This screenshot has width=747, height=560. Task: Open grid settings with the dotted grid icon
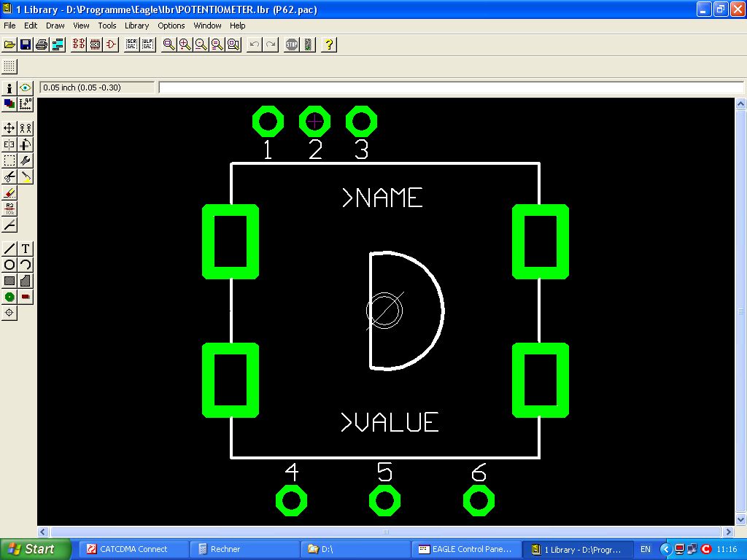[x=9, y=66]
